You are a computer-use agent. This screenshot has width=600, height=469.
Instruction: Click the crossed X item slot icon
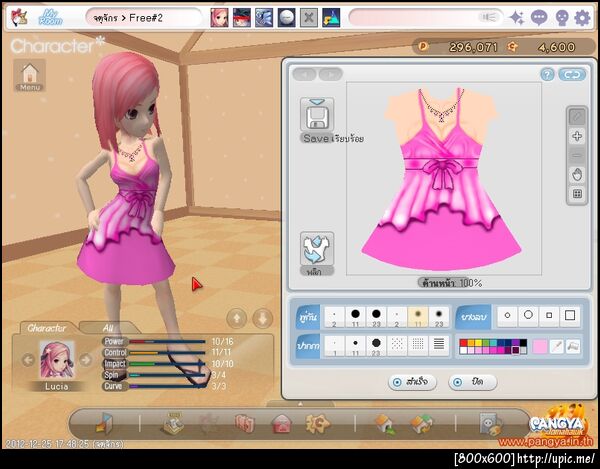click(x=308, y=18)
